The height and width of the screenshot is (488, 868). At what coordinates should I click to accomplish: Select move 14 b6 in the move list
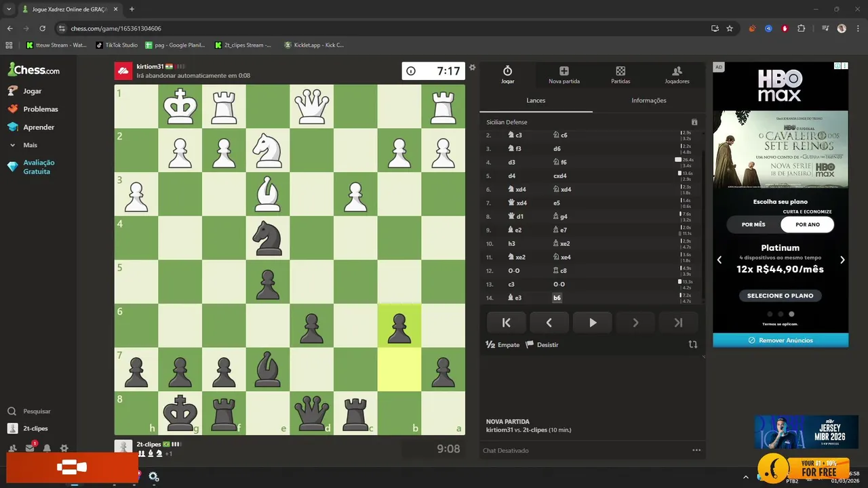click(x=557, y=298)
